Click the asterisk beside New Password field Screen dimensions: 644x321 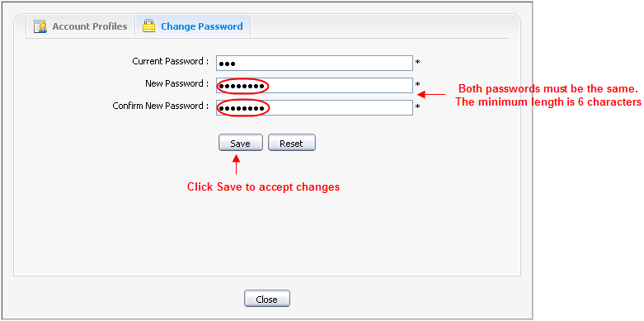[417, 85]
